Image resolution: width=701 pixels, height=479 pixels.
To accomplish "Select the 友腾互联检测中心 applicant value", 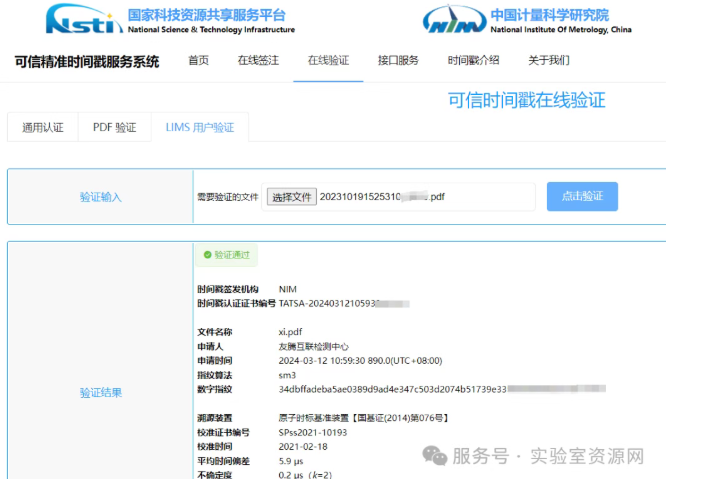I will click(x=313, y=347).
